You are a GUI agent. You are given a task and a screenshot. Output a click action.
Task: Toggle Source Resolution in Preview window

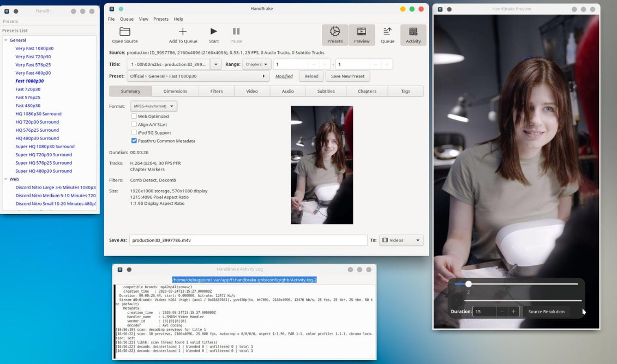[x=546, y=312]
